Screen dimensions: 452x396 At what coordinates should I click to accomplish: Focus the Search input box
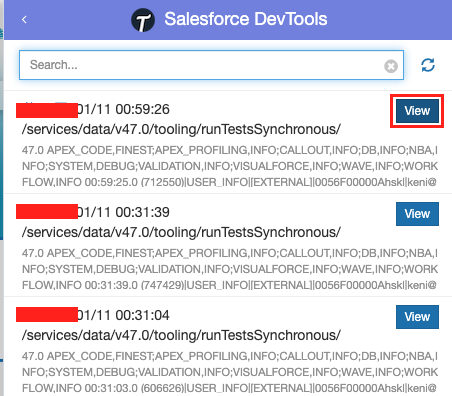coord(211,65)
